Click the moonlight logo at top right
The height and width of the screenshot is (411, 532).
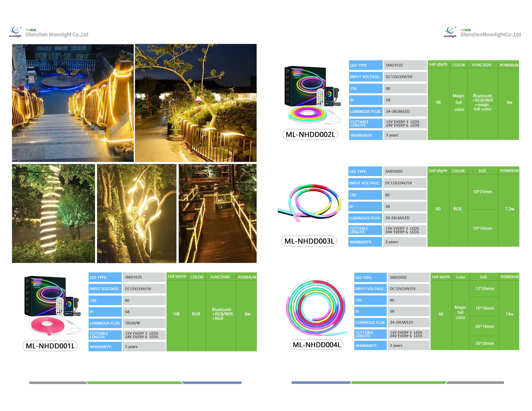[450, 32]
